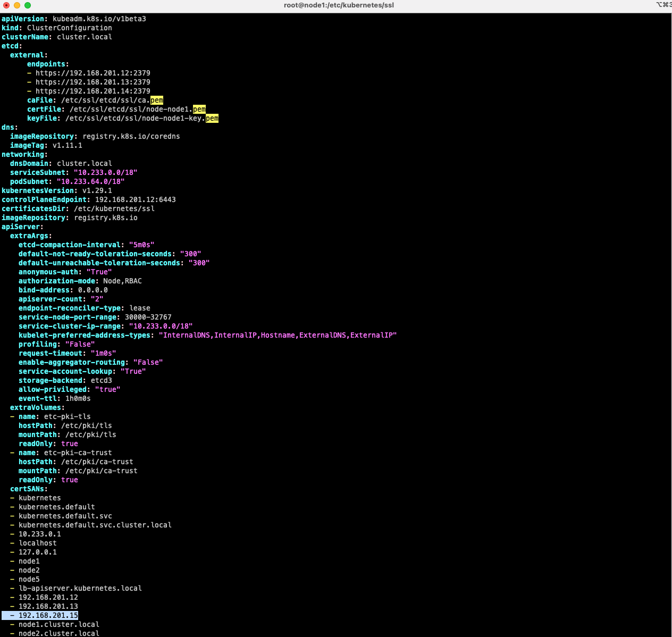Click kubernetesVersion value v1.29.1
The width and height of the screenshot is (672, 637).
(97, 190)
